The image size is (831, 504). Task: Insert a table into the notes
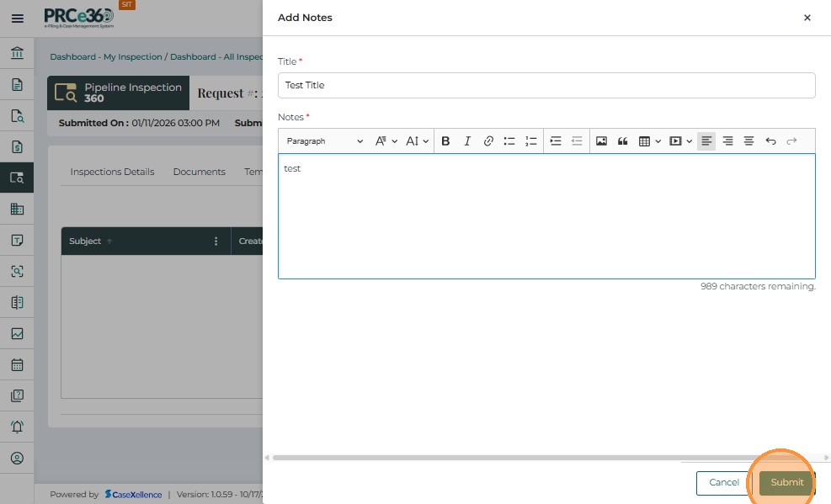tap(644, 141)
